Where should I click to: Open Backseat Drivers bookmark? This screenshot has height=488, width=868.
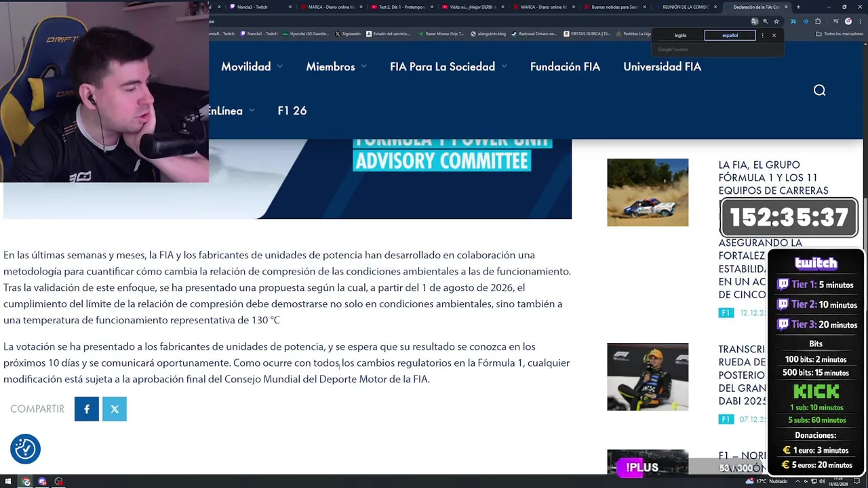(x=534, y=33)
